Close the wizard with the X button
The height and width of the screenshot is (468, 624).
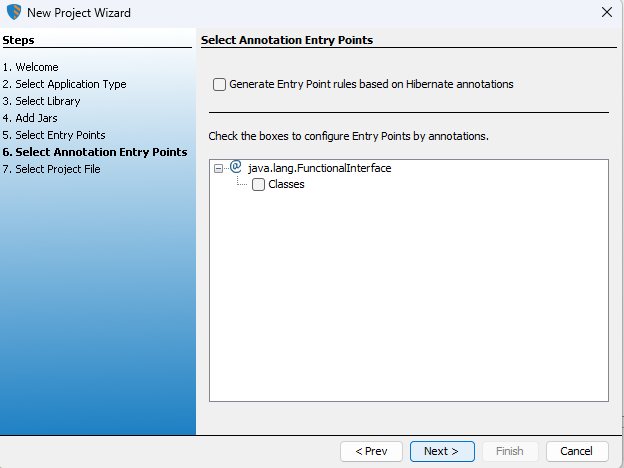(x=606, y=12)
